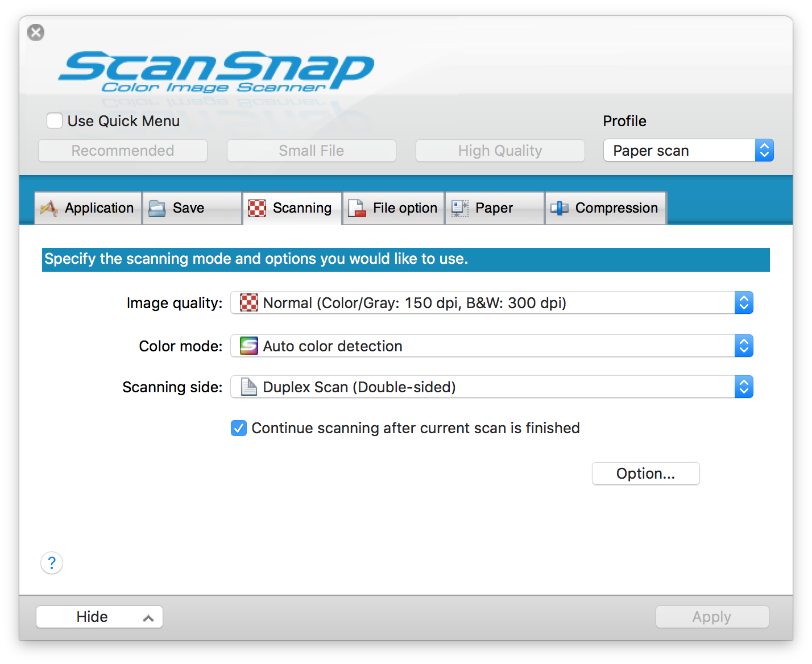Switch to the File option tab
The width and height of the screenshot is (812, 664).
393,208
